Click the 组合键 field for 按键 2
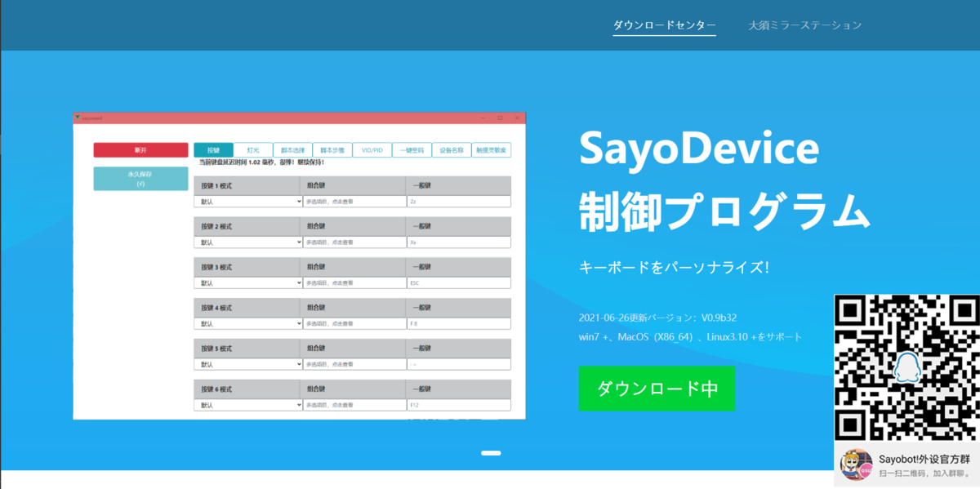 354,242
